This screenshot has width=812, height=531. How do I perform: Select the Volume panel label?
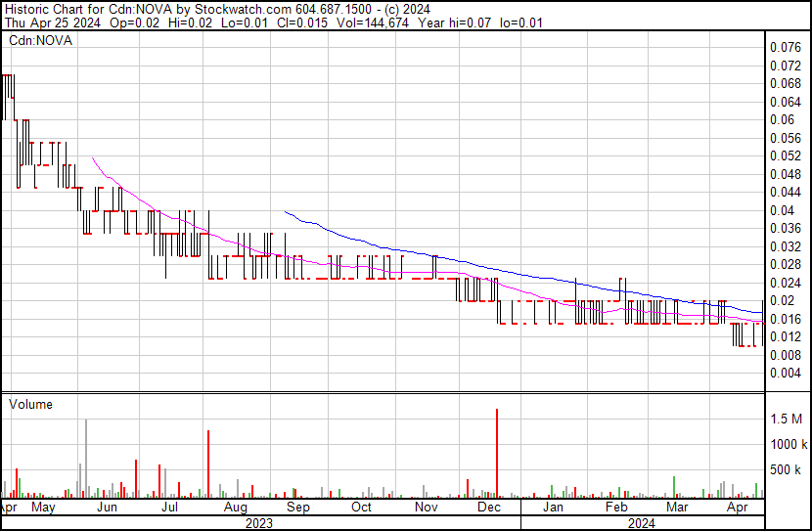[30, 404]
